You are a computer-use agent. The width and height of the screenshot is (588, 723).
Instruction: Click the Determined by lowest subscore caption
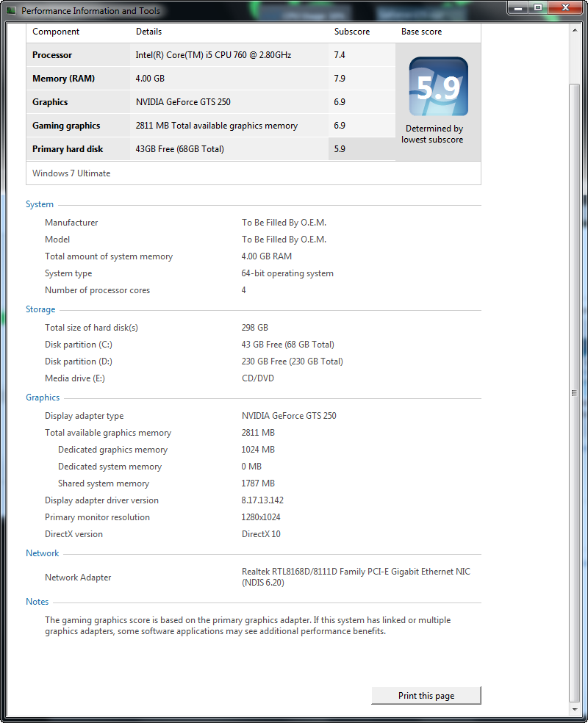pyautogui.click(x=432, y=134)
